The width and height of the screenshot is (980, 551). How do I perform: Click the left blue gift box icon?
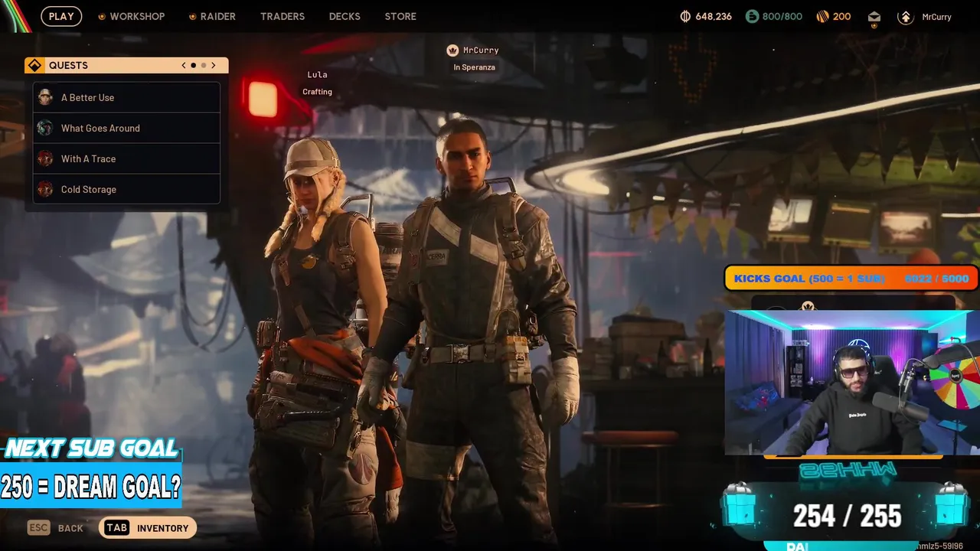point(740,505)
